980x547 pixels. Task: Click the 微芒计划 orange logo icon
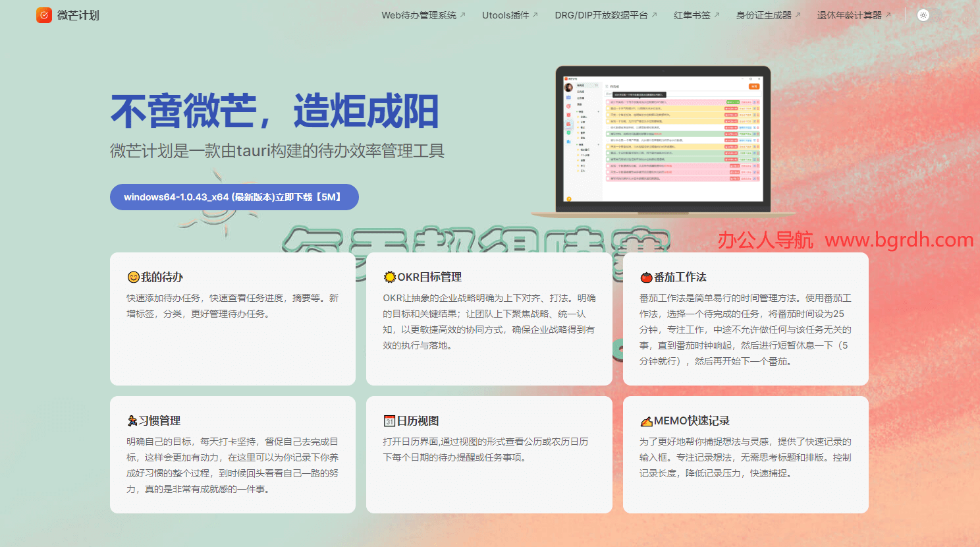44,15
